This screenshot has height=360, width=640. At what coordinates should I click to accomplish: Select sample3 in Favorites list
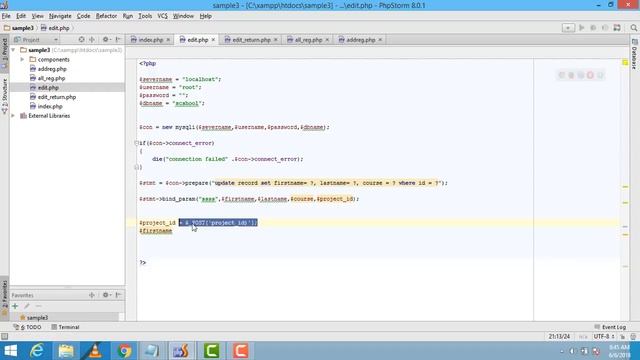click(x=37, y=318)
